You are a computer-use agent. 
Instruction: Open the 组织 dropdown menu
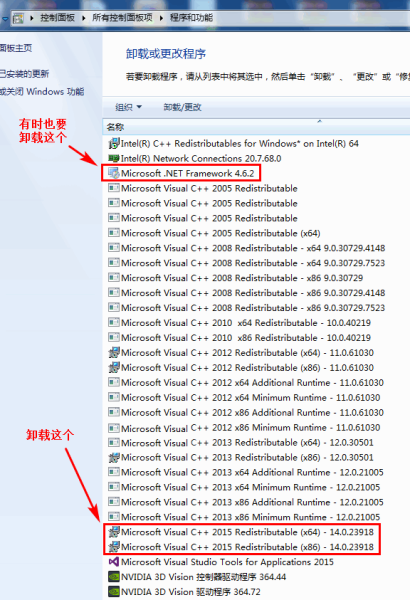pos(128,107)
